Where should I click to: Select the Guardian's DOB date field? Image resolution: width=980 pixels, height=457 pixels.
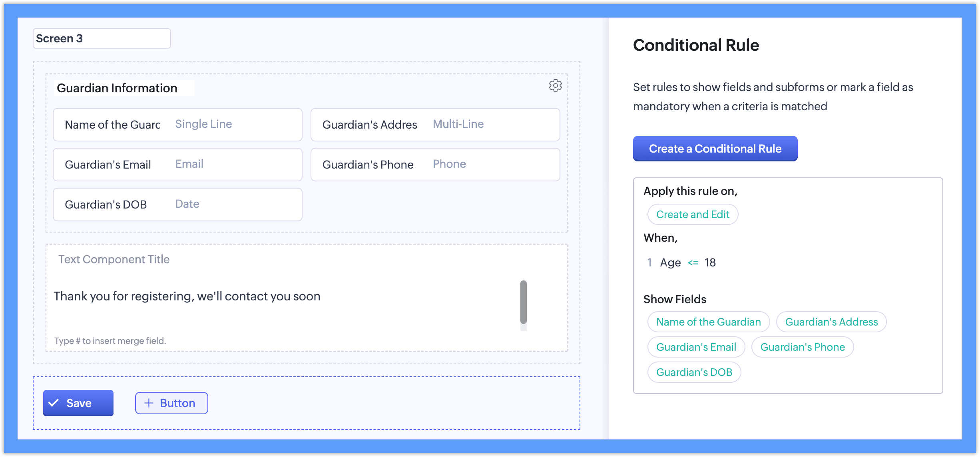coord(177,205)
